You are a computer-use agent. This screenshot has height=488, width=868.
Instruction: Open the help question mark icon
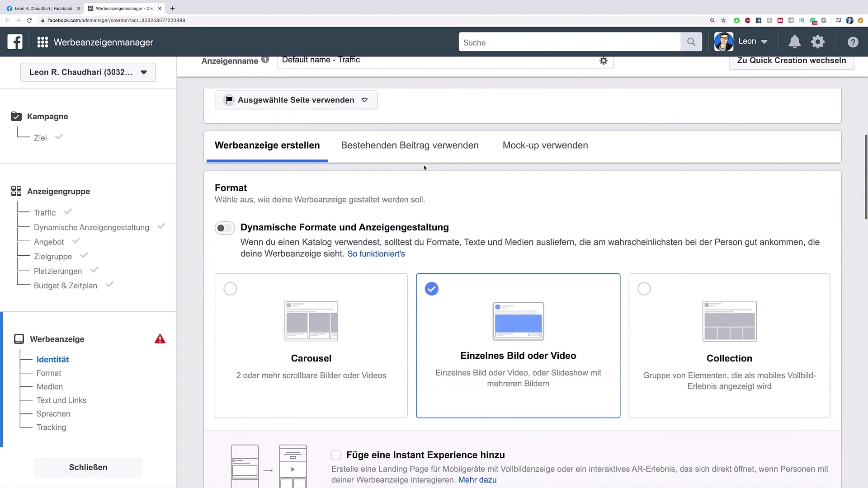pos(853,42)
